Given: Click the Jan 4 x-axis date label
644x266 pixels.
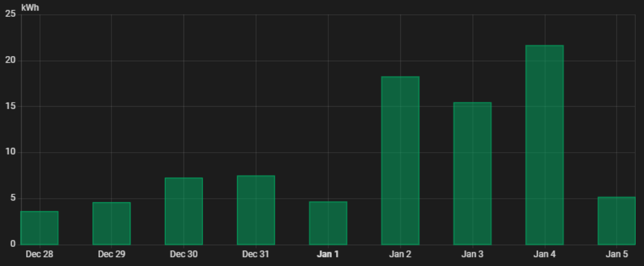Looking at the screenshot, I should pos(545,254).
